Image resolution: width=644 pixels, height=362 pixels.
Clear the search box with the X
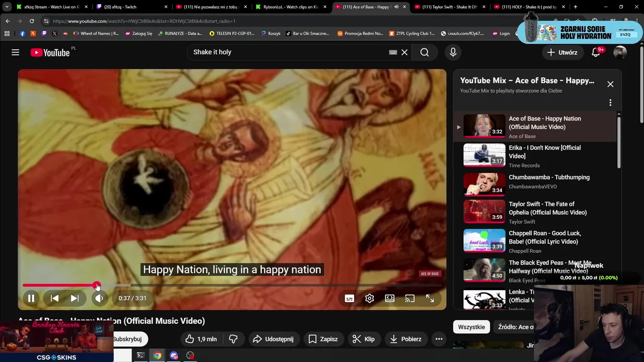[x=405, y=52]
